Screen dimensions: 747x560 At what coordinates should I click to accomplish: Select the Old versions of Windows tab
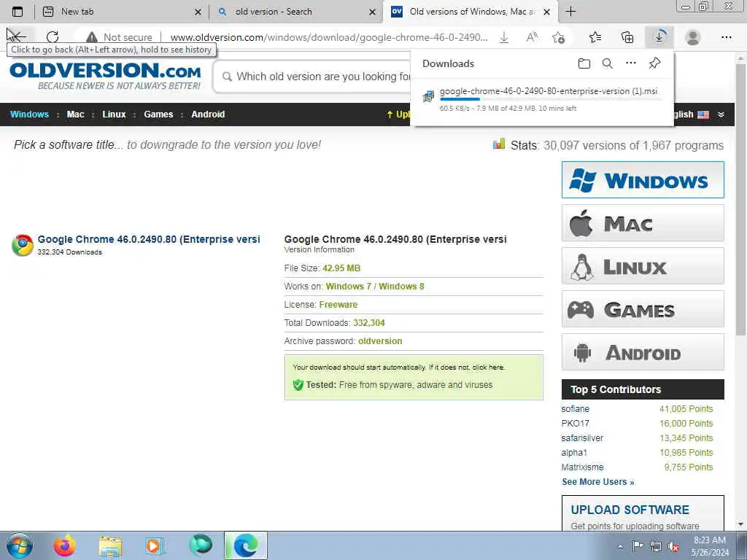[472, 12]
